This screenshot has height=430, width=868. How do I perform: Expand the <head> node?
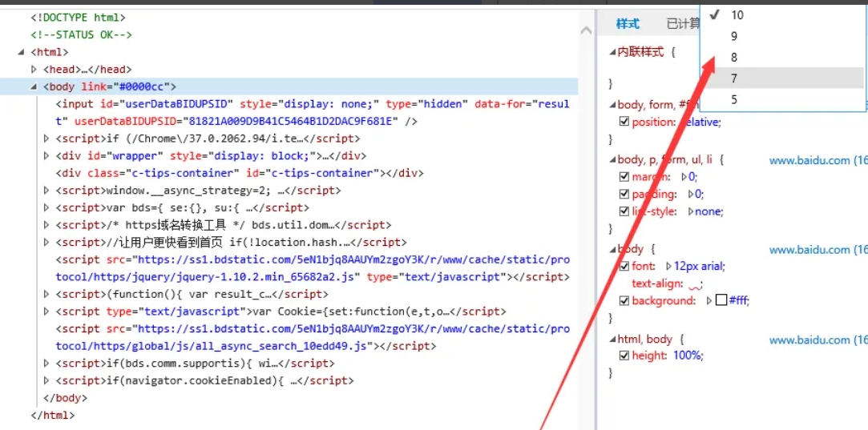(34, 69)
